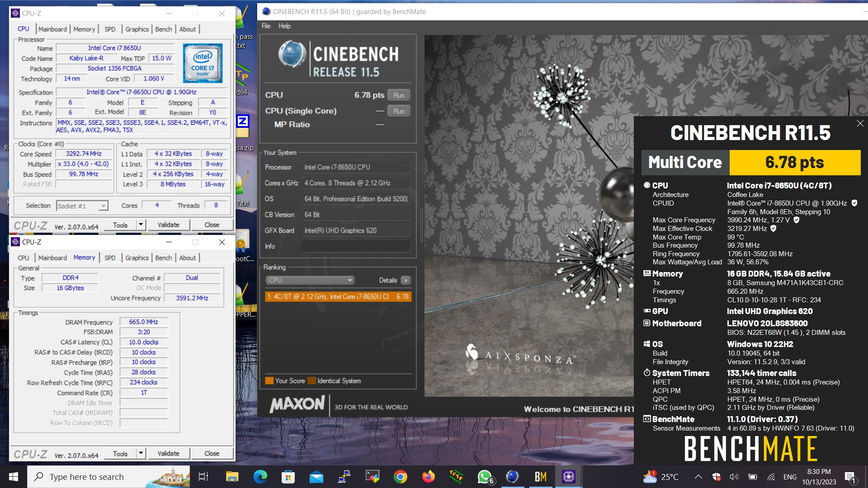The width and height of the screenshot is (868, 488).
Task: Click the Intel Core i7 logo in CPU-Z
Action: pos(203,63)
